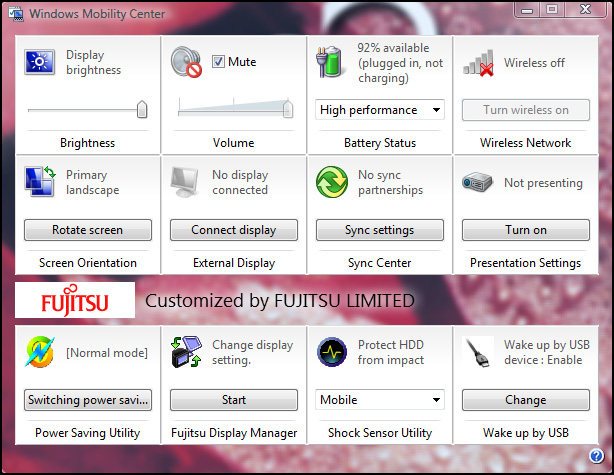This screenshot has height=475, width=614.
Task: Click the 'Customized by FUJITSU LIMITED' text
Action: click(x=280, y=300)
